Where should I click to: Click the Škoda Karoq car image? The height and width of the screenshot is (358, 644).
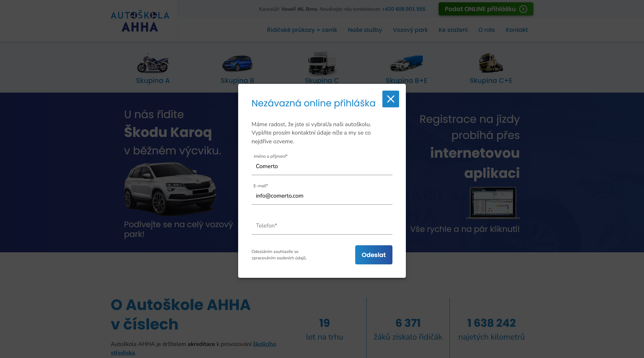(x=170, y=189)
